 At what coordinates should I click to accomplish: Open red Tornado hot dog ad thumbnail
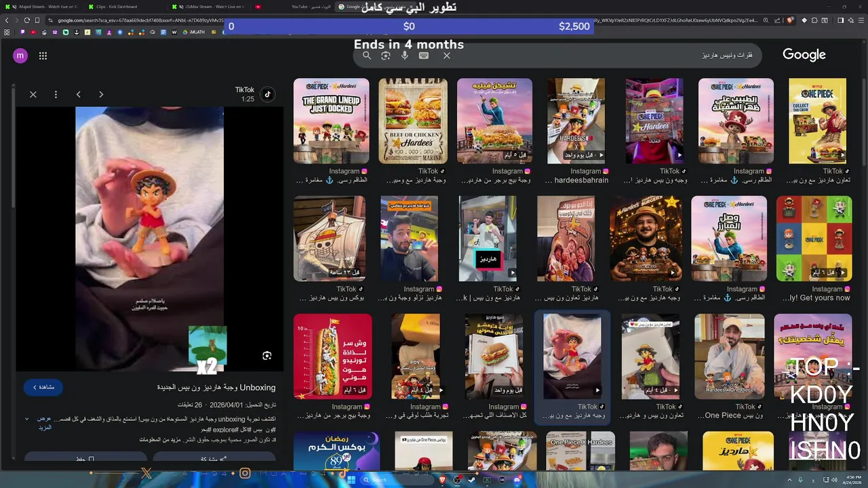(x=333, y=357)
